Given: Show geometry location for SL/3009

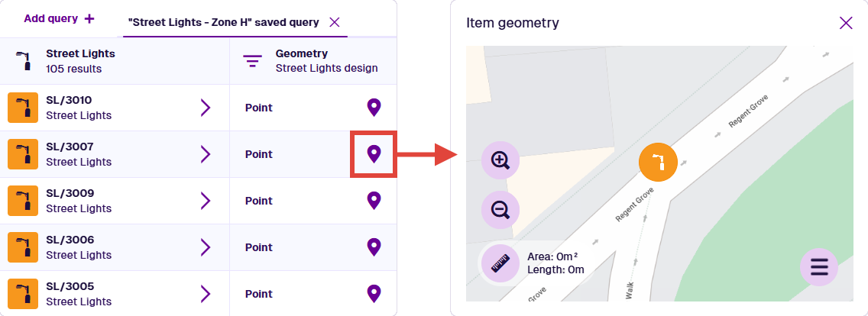Looking at the screenshot, I should 374,201.
